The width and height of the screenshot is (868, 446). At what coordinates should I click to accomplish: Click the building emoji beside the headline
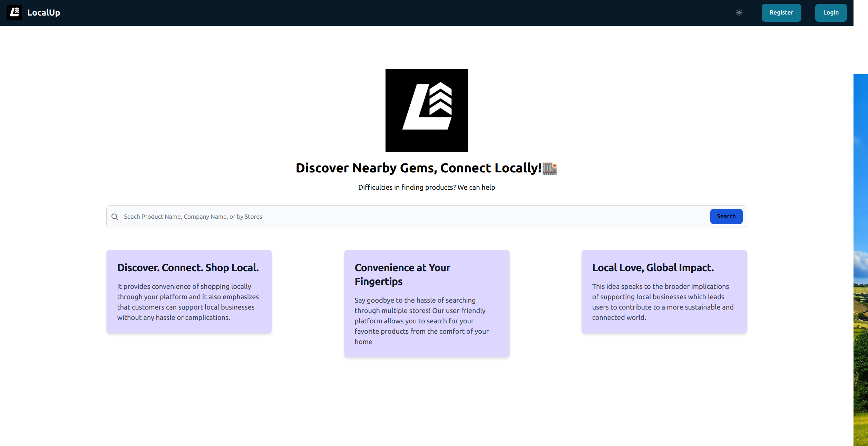pos(549,169)
